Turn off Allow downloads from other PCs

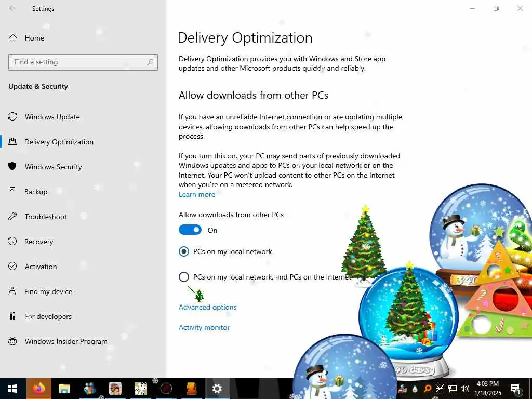pyautogui.click(x=190, y=230)
